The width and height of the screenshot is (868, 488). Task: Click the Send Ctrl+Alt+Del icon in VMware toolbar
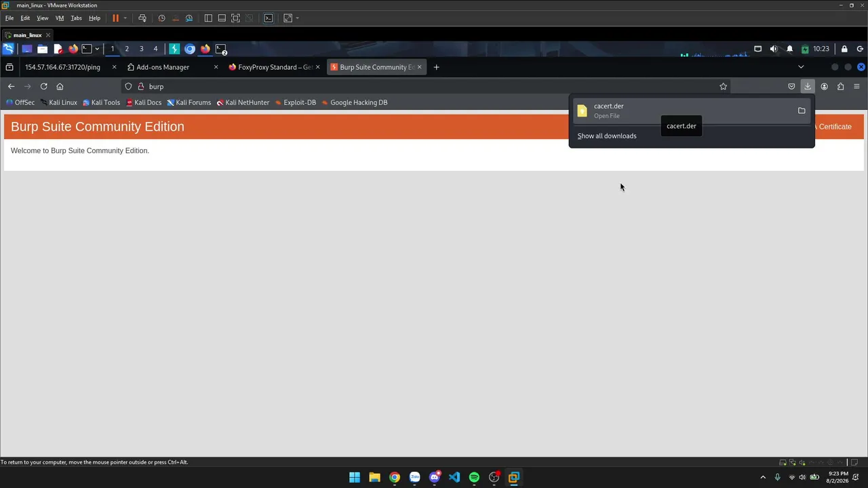click(142, 18)
